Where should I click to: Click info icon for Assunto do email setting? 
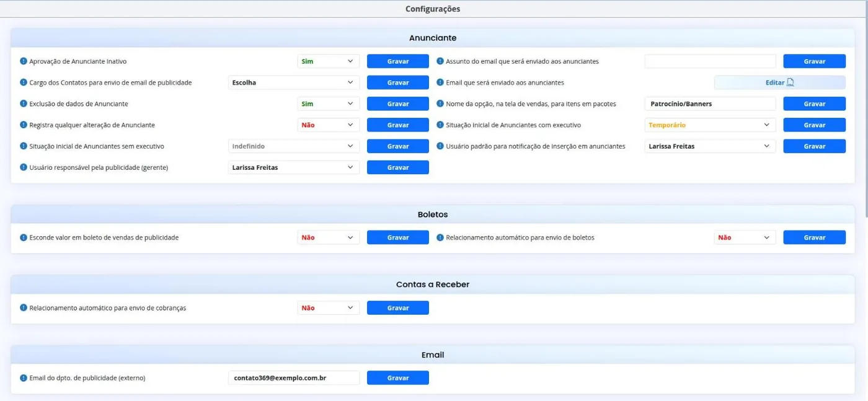(440, 61)
